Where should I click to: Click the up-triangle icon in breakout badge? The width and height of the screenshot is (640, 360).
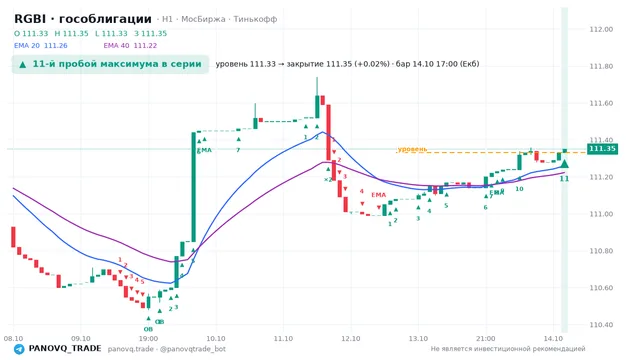[23, 64]
